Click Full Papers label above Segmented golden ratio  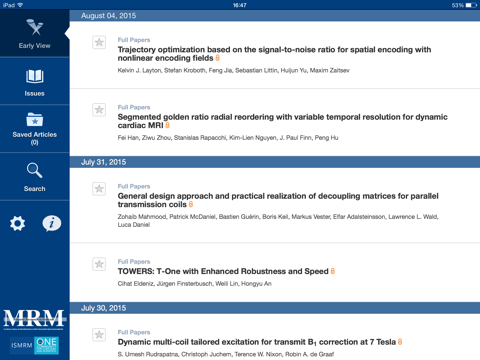(134, 107)
